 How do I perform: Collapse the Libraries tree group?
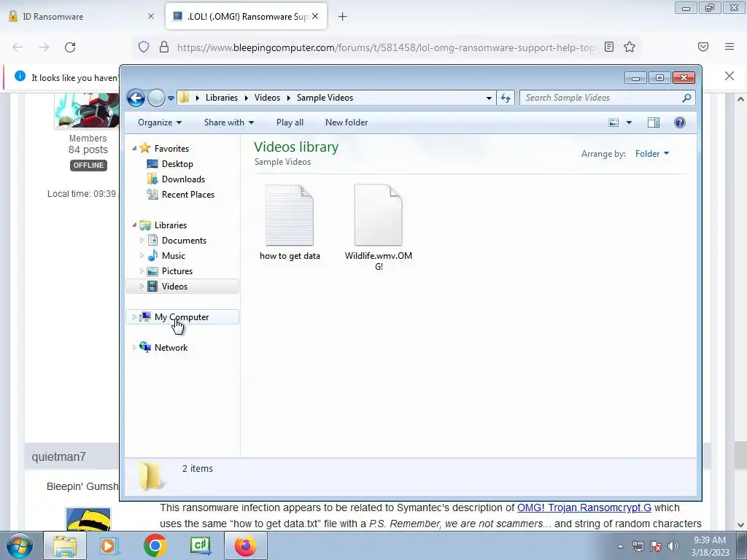[134, 225]
